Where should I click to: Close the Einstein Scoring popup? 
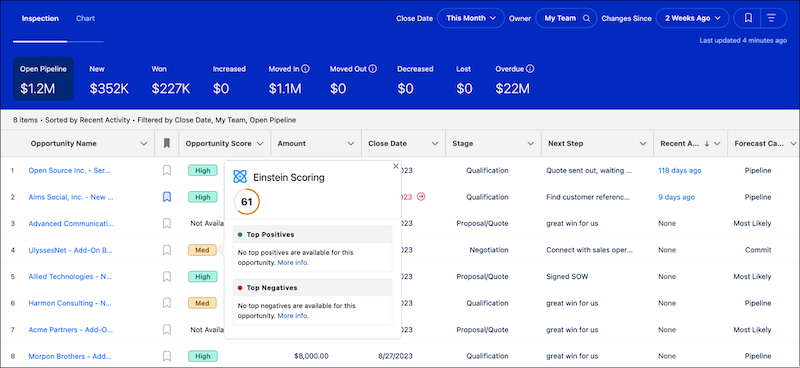395,166
